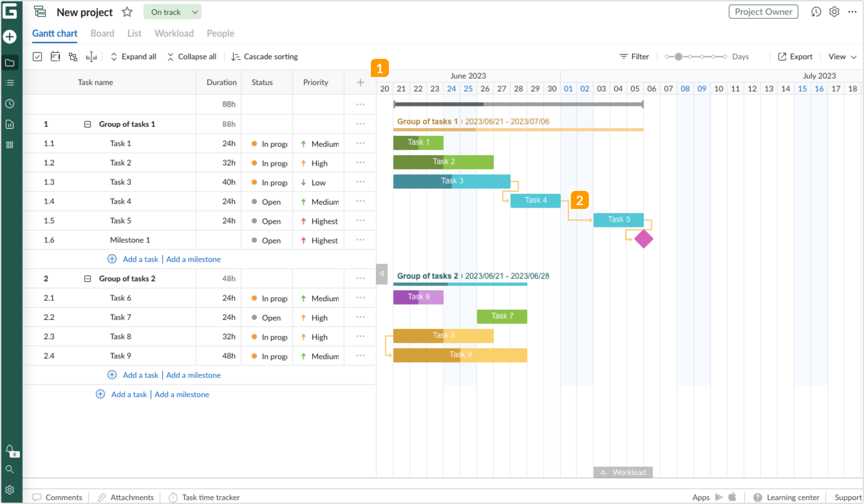Click the Export button
This screenshot has height=504, width=864.
tap(796, 56)
